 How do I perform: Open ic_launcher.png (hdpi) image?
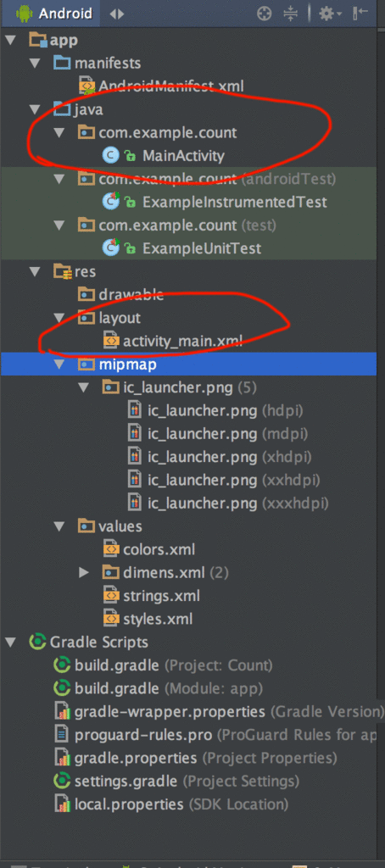[225, 411]
